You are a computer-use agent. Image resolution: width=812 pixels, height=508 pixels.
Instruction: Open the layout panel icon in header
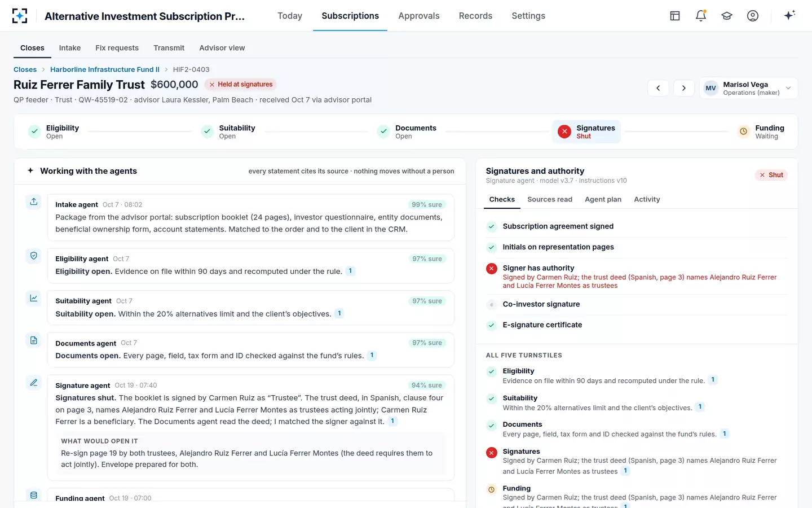675,16
